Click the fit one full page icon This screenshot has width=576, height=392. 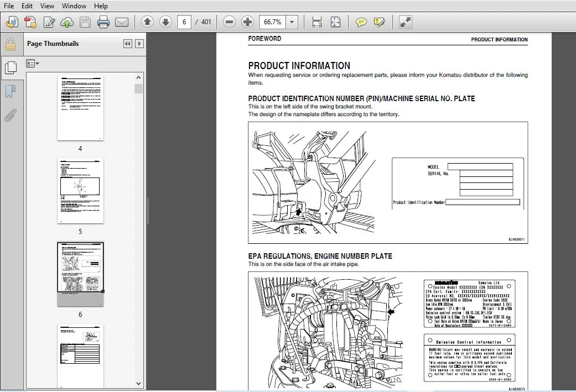pos(335,22)
